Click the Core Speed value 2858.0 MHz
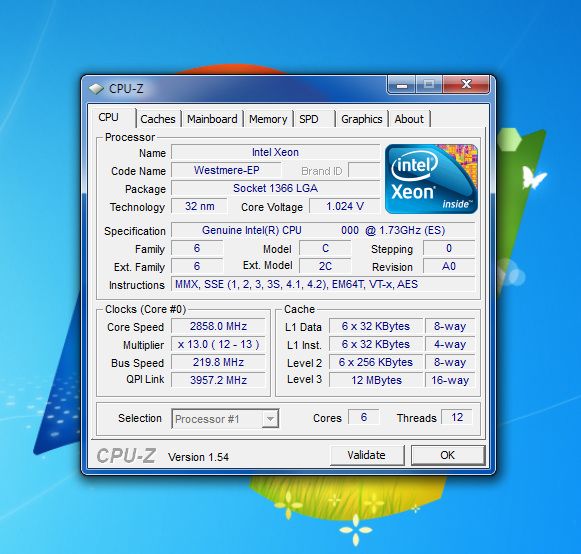The width and height of the screenshot is (581, 554). 218,326
